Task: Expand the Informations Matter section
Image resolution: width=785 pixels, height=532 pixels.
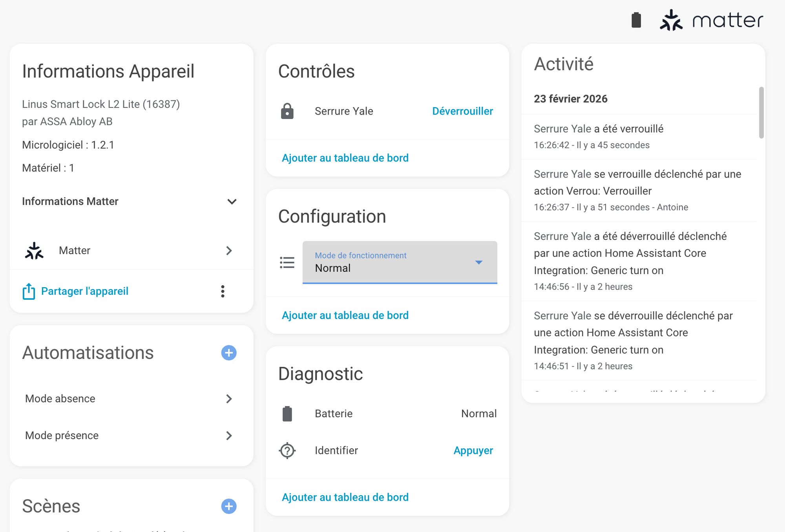Action: (x=232, y=202)
